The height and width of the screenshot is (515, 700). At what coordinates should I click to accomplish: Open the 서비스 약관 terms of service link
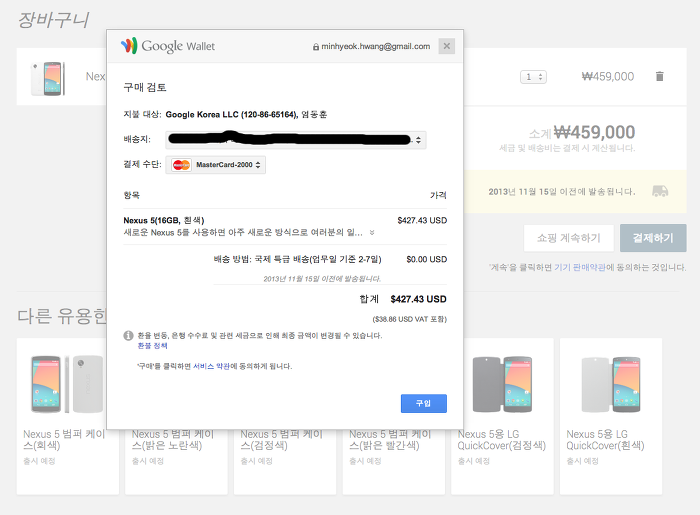(x=211, y=366)
